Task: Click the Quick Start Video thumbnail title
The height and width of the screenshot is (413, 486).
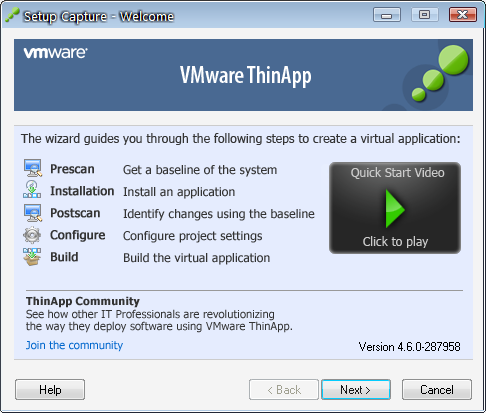Action: [397, 173]
